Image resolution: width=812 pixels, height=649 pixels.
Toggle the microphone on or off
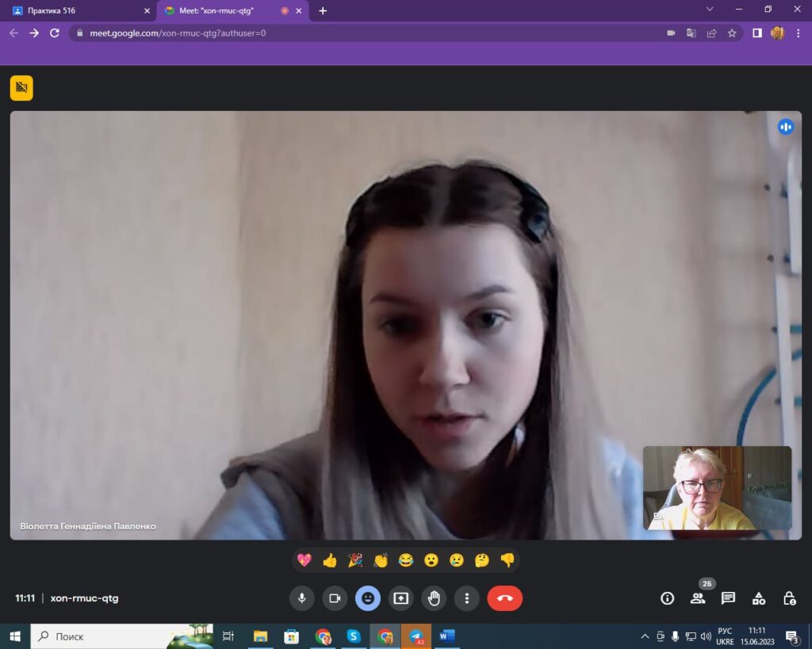pyautogui.click(x=301, y=598)
